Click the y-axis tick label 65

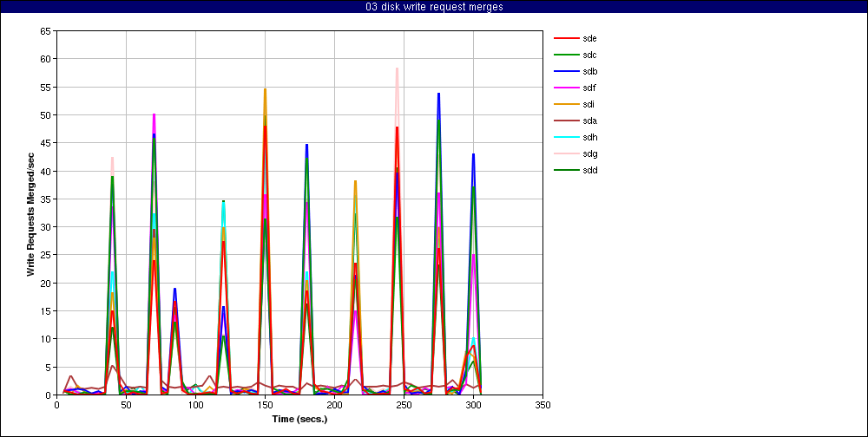(x=45, y=31)
